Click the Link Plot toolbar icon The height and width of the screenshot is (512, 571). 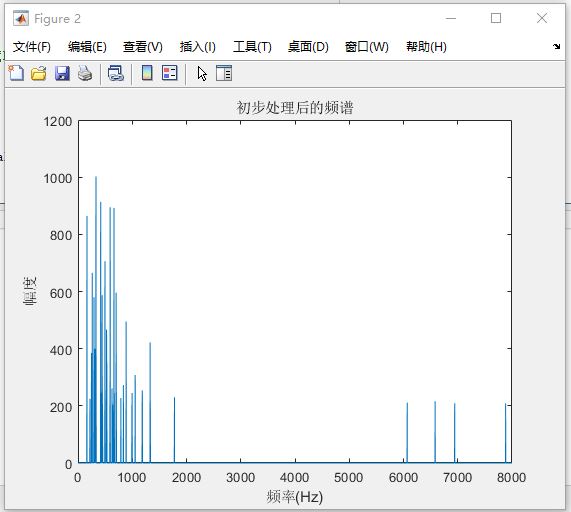pos(116,73)
